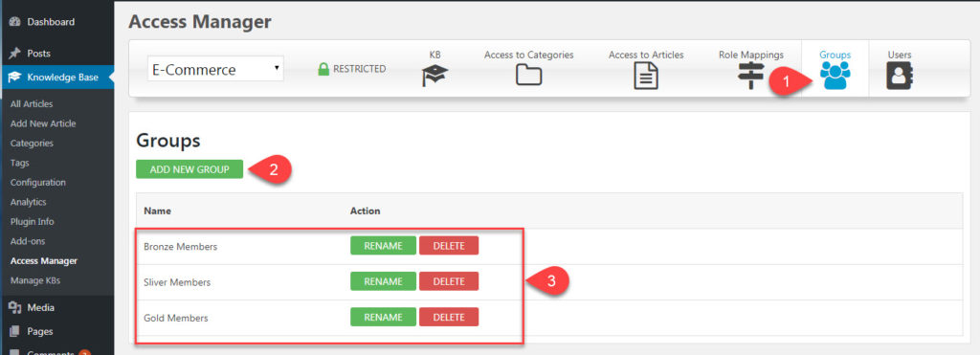
Task: Click the Action column header
Action: (x=365, y=211)
